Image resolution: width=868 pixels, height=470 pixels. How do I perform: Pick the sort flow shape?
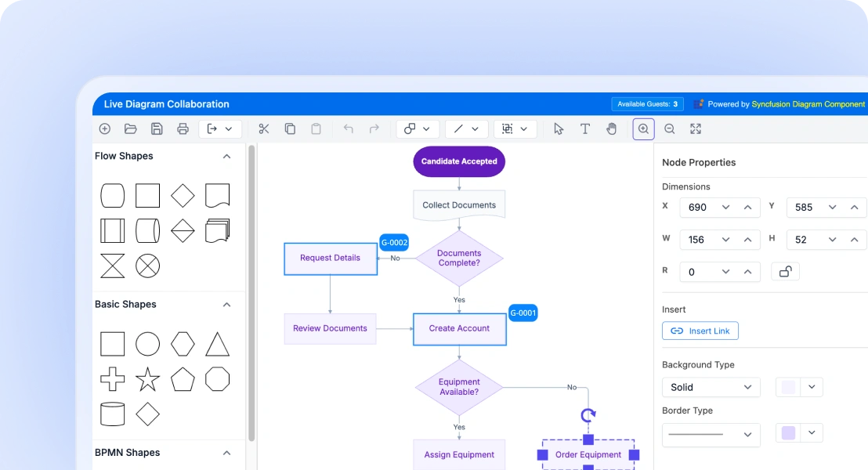(183, 231)
